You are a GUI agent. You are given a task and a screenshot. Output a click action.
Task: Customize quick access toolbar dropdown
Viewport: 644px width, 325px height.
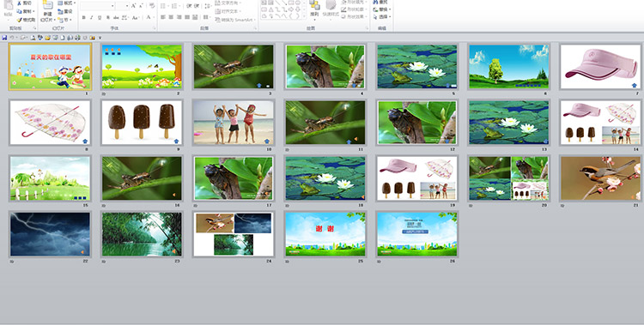(100, 38)
